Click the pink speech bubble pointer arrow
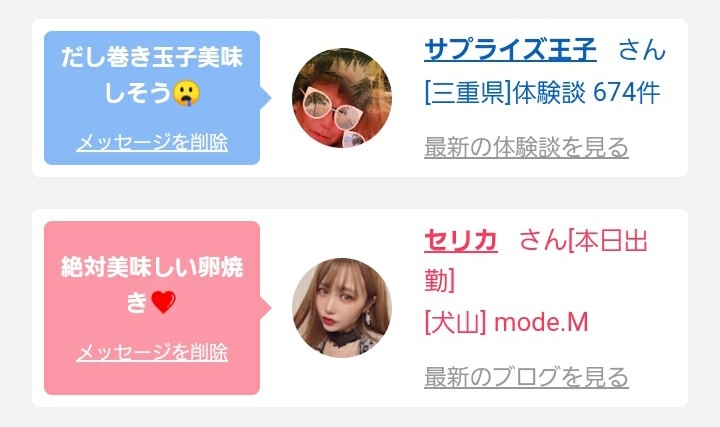 266,308
